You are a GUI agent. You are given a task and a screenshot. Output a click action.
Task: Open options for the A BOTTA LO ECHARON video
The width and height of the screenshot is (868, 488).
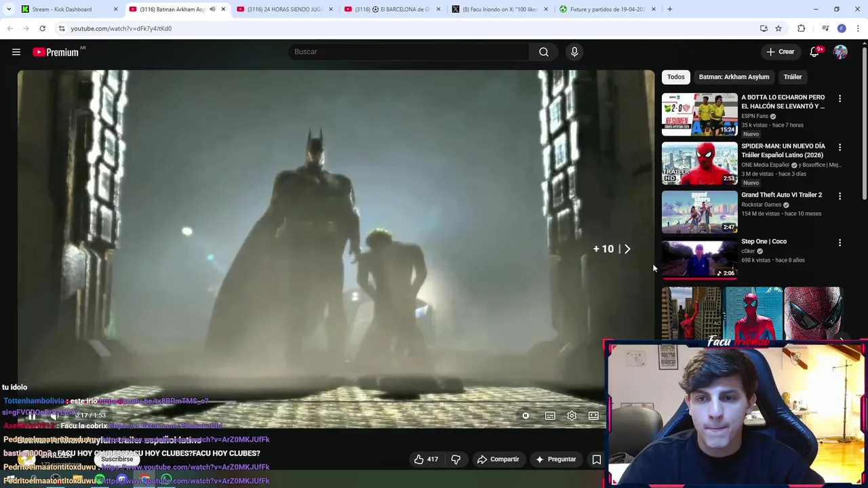(840, 99)
